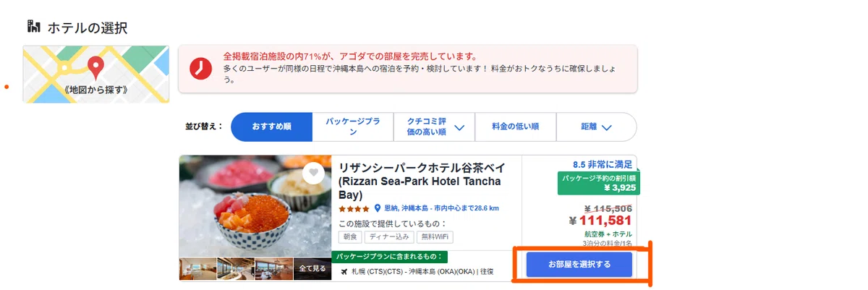This screenshot has width=868, height=290.
Task: Click the お部屋を選択する button
Action: (579, 265)
